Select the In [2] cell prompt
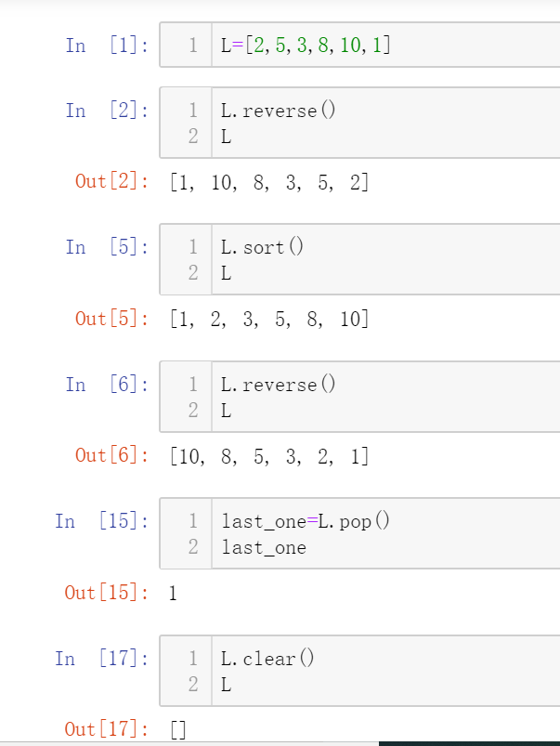 pyautogui.click(x=107, y=111)
